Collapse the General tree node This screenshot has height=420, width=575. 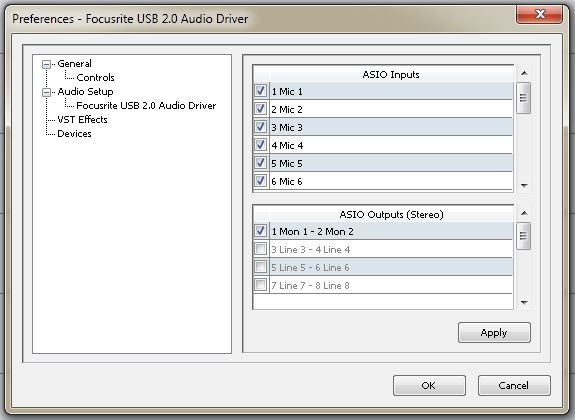46,64
